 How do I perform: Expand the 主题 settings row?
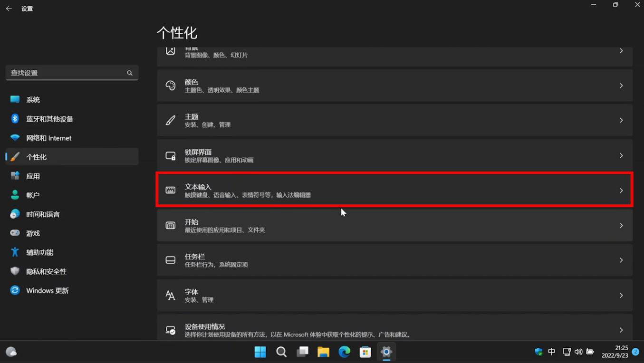(x=394, y=120)
